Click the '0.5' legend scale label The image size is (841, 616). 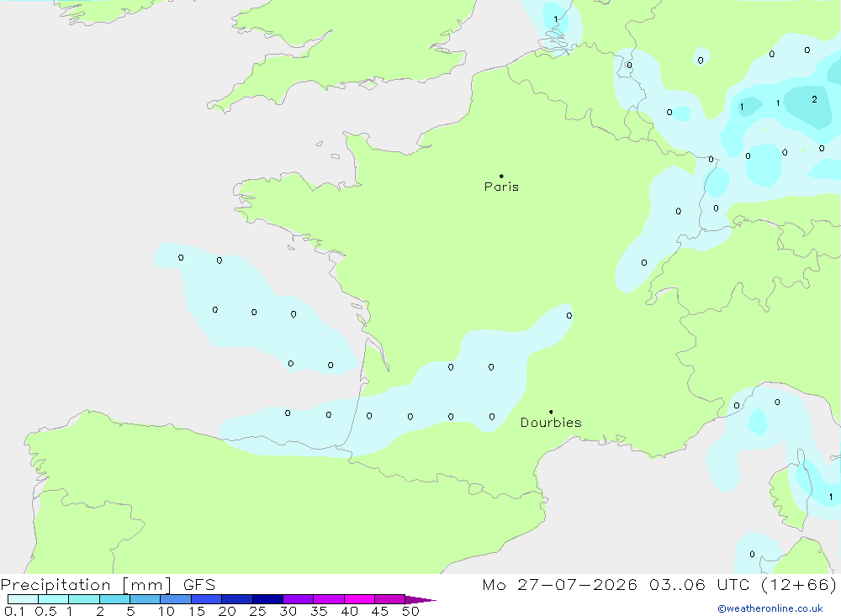click(x=45, y=611)
